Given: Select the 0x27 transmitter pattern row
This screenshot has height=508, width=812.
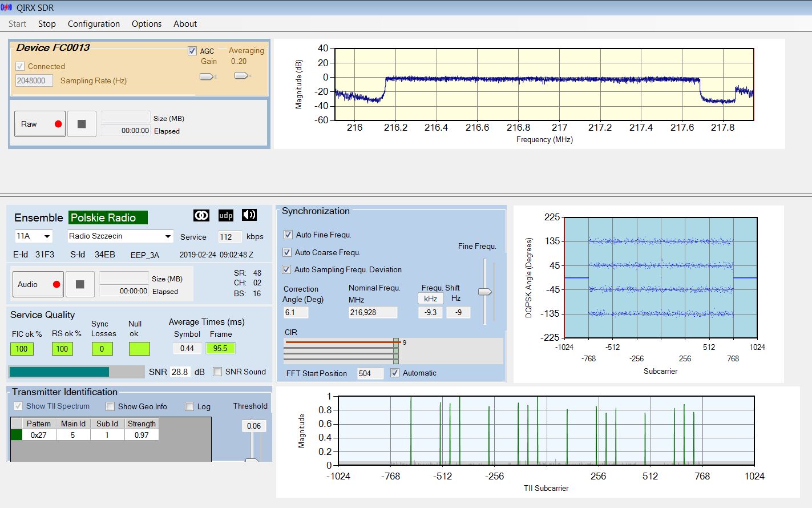Looking at the screenshot, I should tap(39, 435).
